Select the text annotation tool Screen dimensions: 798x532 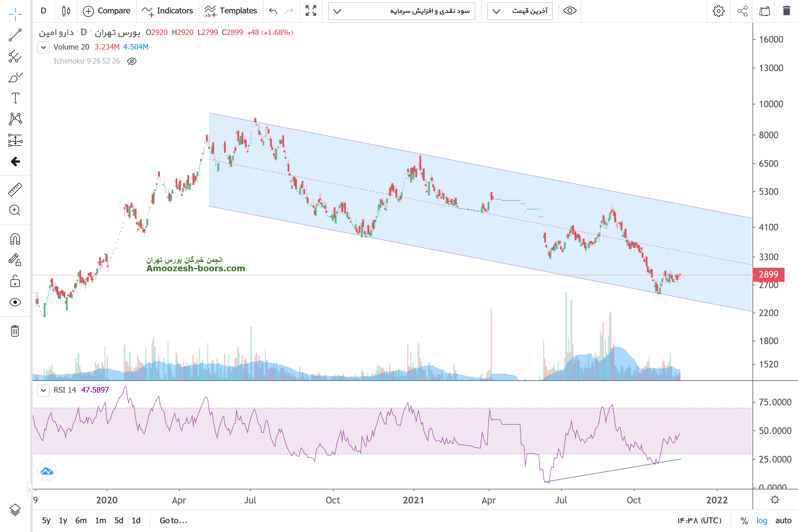tap(15, 98)
